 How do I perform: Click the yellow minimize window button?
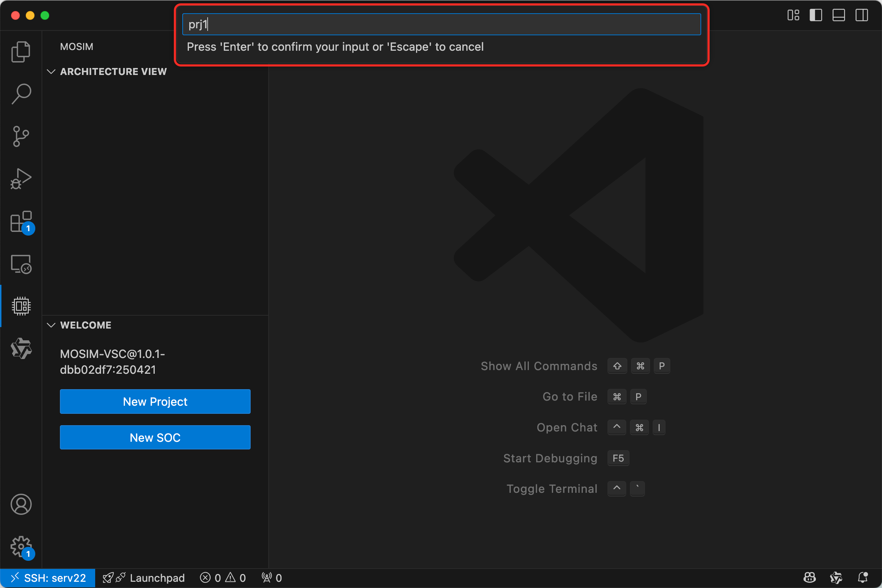pyautogui.click(x=30, y=15)
